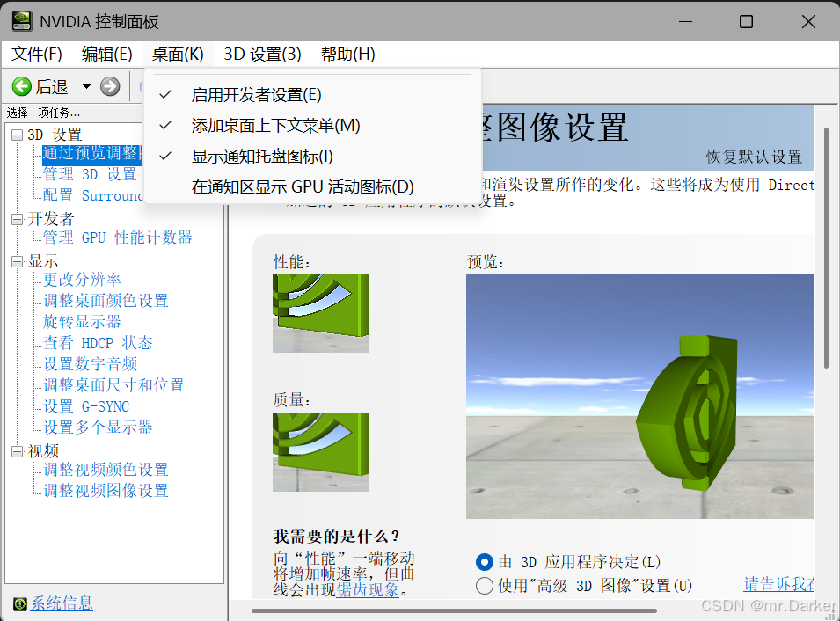
Task: Click the gray Forward arrow icon
Action: click(x=110, y=86)
